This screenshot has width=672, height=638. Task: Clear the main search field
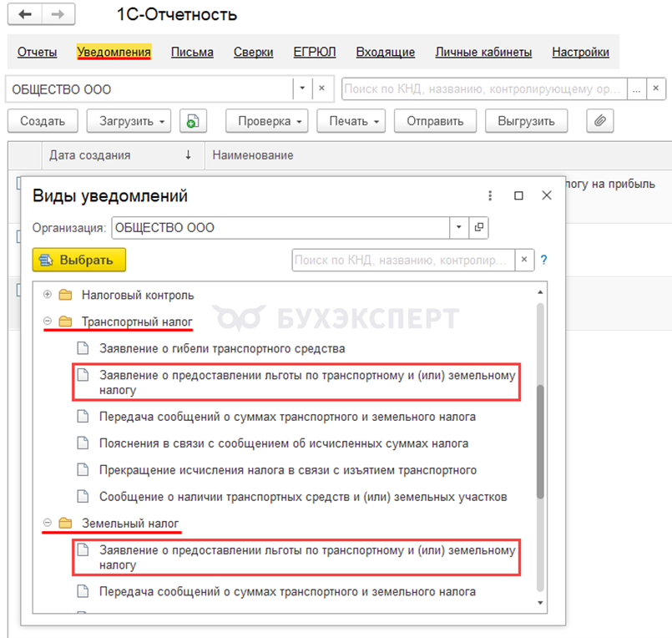pyautogui.click(x=655, y=89)
